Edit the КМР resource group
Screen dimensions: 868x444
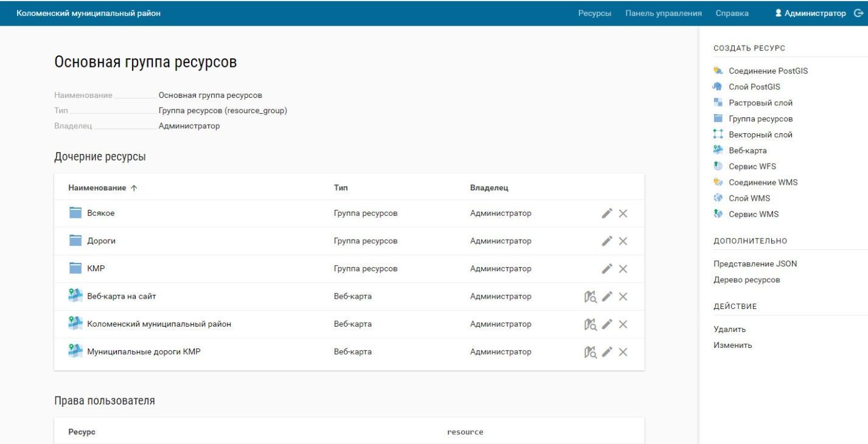(606, 269)
